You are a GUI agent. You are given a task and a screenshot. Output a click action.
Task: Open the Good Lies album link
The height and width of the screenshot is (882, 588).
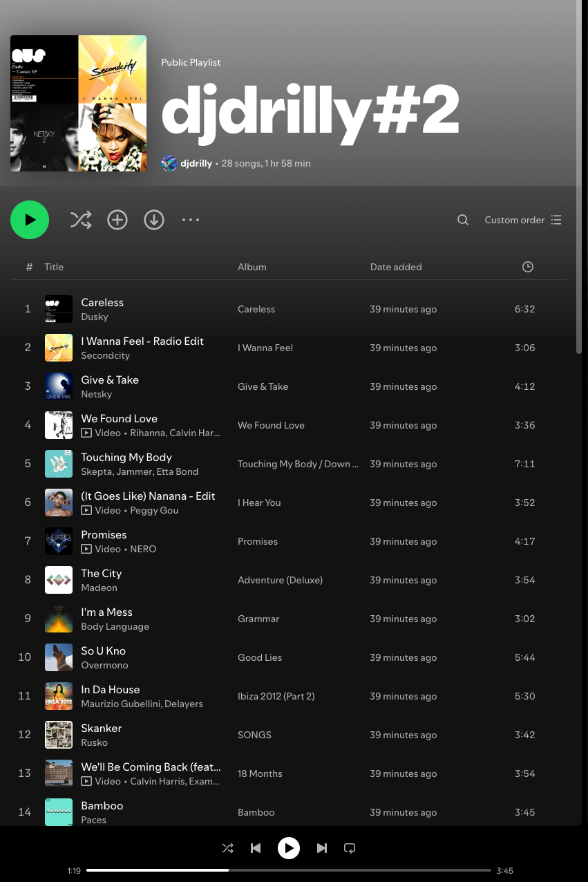pos(260,657)
